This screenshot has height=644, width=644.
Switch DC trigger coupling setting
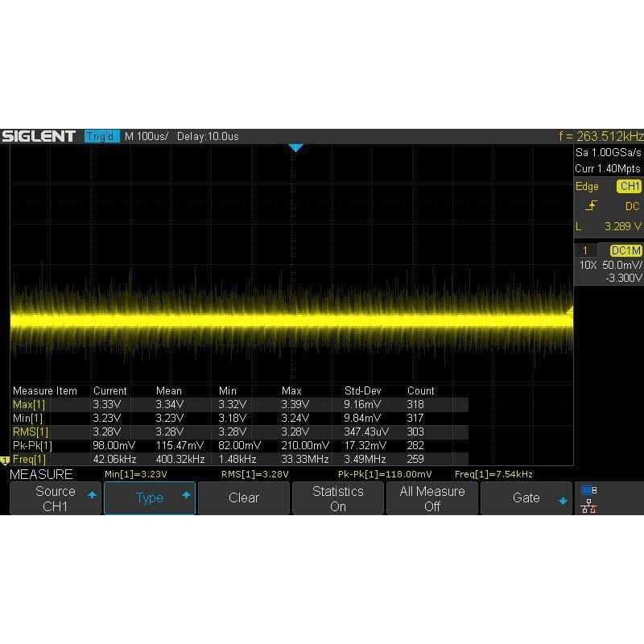631,206
